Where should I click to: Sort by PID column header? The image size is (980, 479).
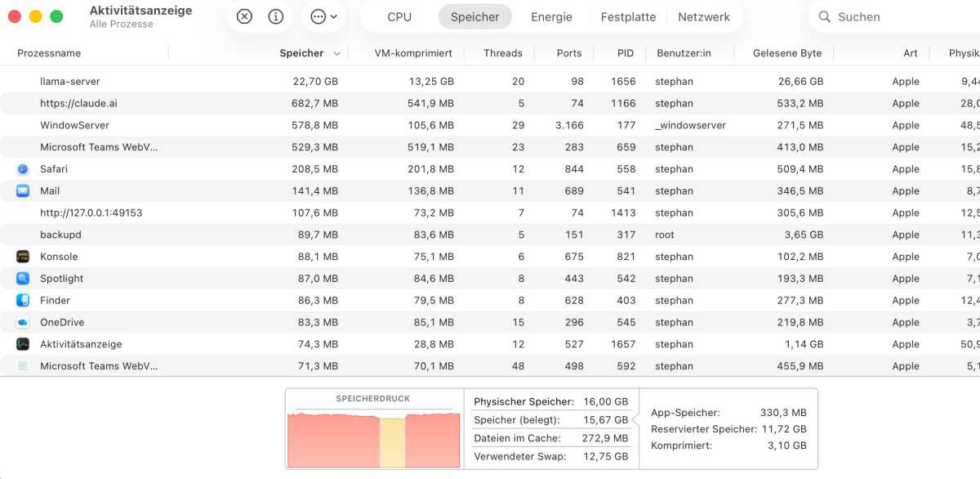[626, 53]
